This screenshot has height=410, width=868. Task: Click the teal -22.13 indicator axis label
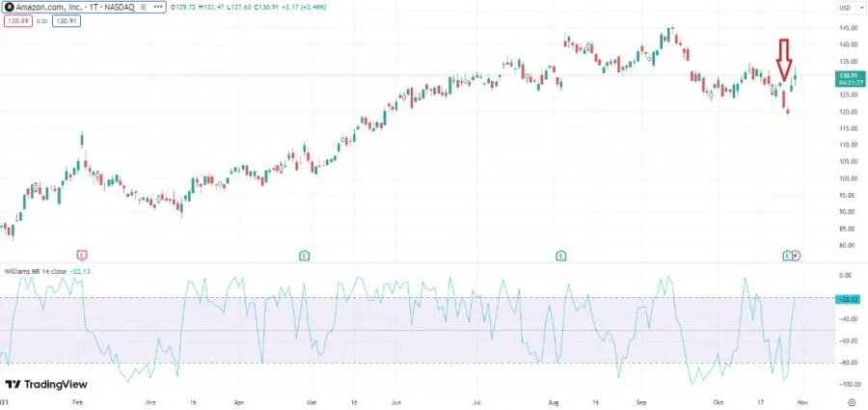click(848, 299)
